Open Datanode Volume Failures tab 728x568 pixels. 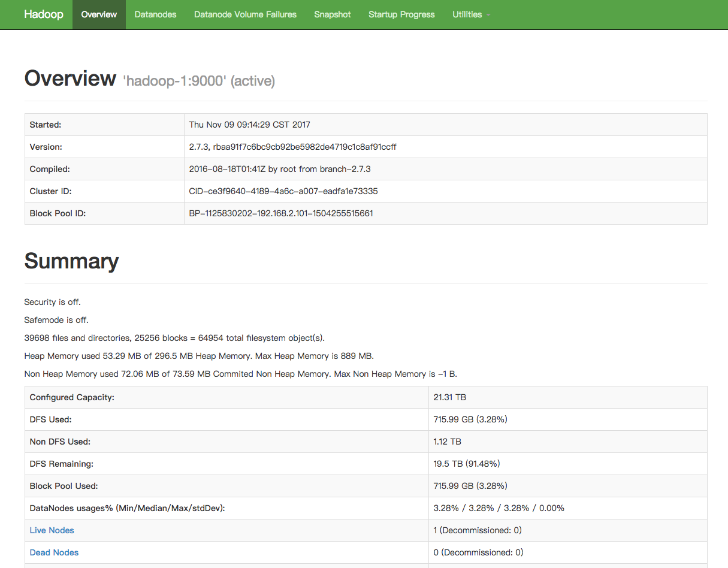click(x=245, y=14)
